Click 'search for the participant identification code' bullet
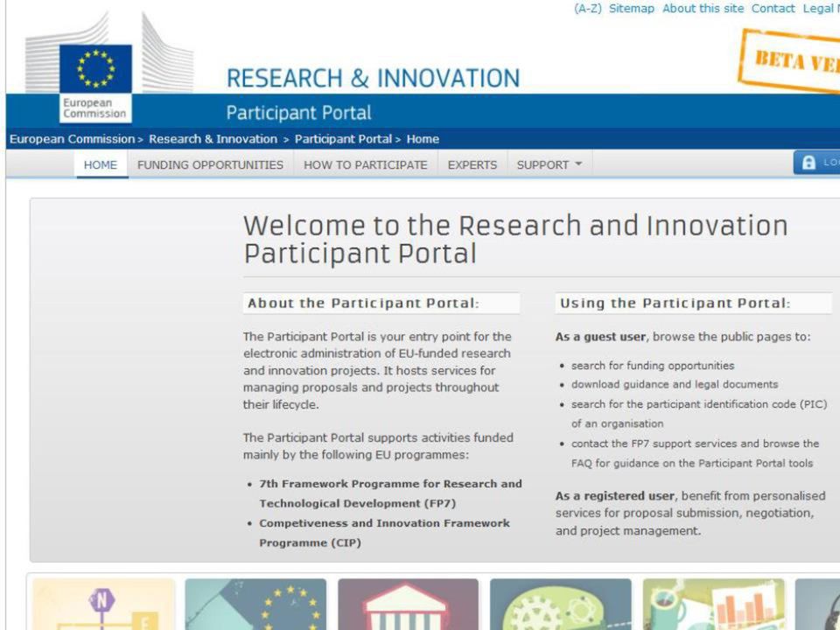The width and height of the screenshot is (840, 630). point(699,414)
